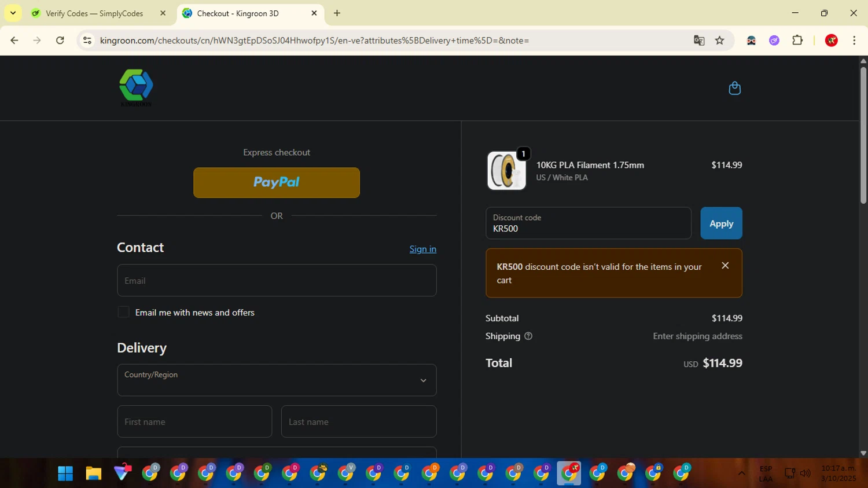
Task: Open a new browser tab
Action: coord(337,13)
